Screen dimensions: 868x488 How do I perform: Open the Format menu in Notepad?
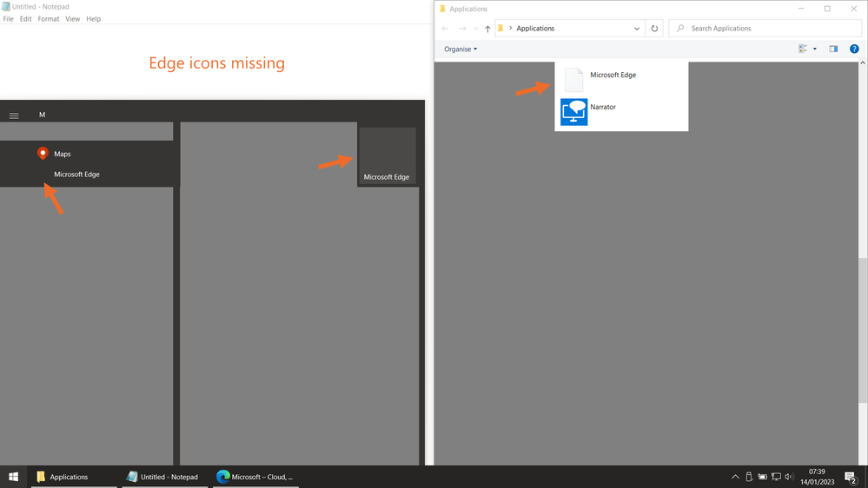pyautogui.click(x=48, y=19)
